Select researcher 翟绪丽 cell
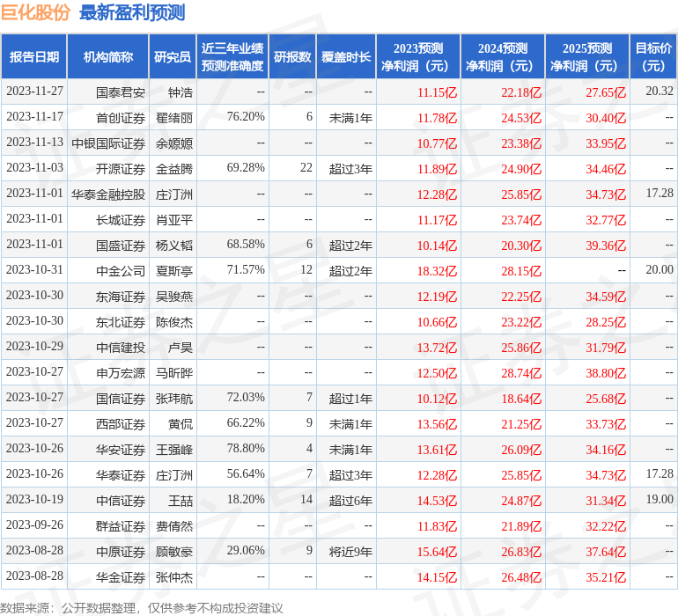Image resolution: width=678 pixels, height=616 pixels. coord(174,118)
